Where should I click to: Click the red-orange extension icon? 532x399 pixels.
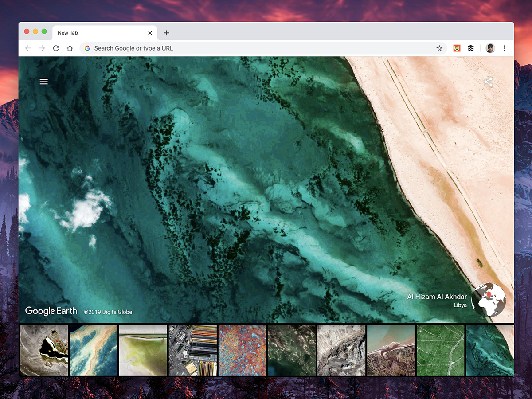coord(457,48)
